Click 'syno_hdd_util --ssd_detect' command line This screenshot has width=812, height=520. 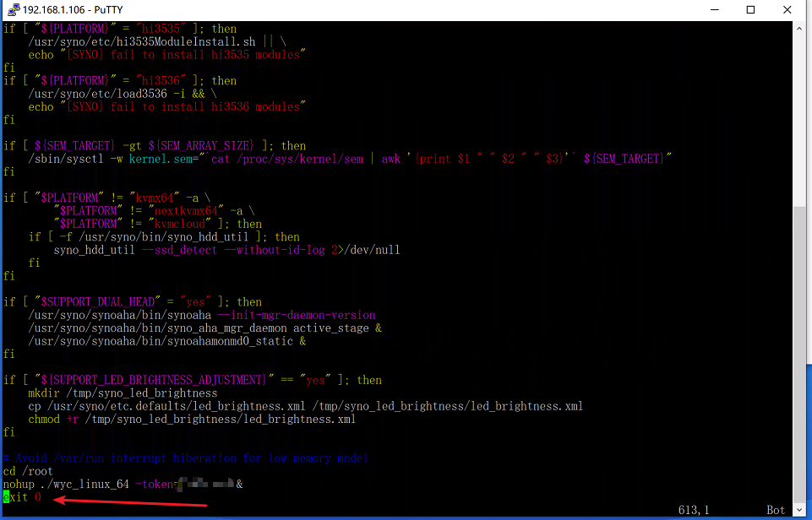(226, 251)
